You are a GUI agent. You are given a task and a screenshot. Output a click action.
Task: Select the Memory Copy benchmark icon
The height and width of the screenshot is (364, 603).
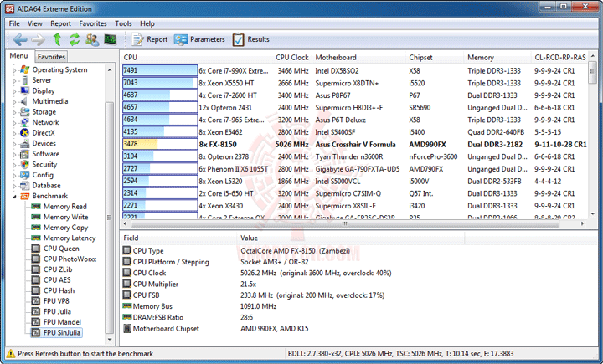(x=36, y=227)
